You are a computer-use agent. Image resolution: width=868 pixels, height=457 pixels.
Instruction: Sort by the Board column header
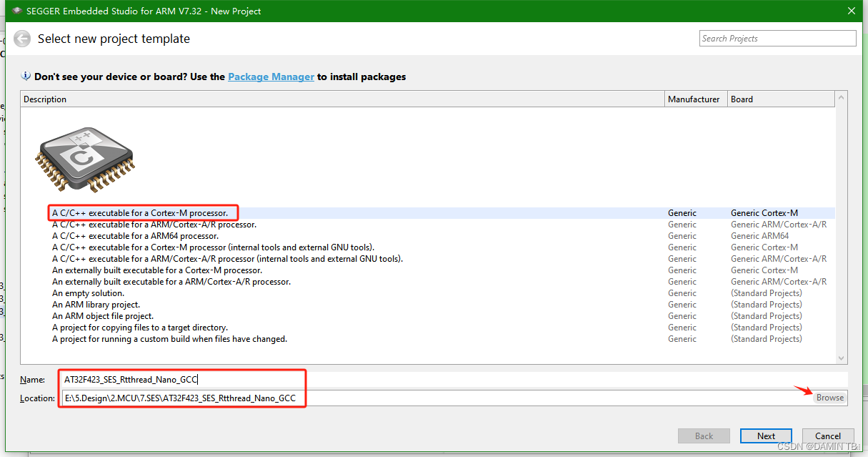tap(780, 99)
